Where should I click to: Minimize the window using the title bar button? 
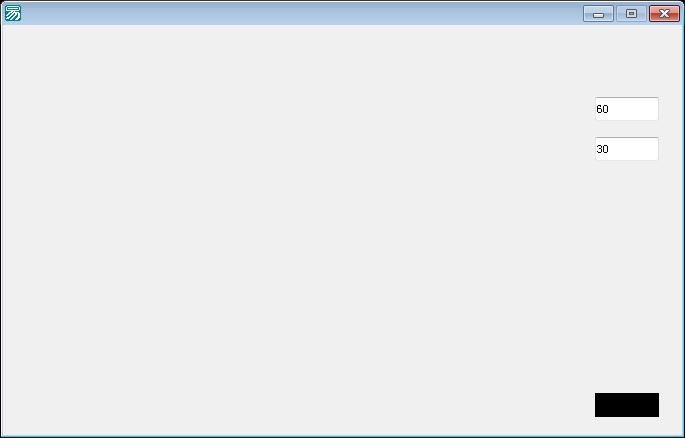598,14
